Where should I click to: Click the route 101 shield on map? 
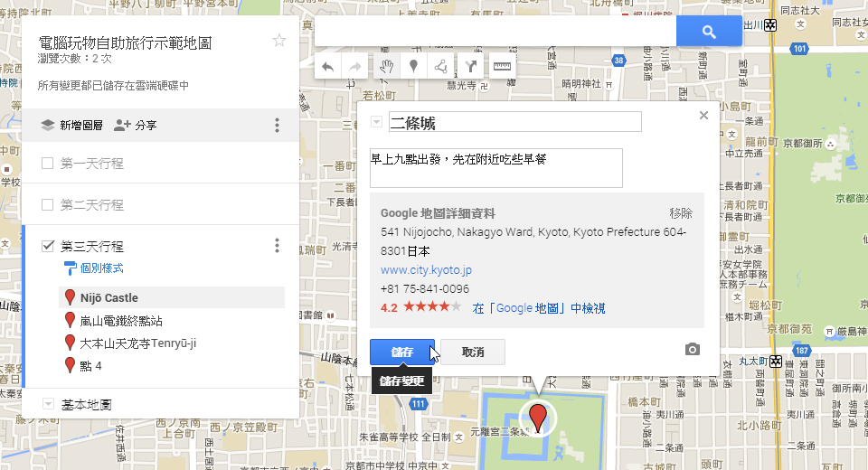pos(800,49)
